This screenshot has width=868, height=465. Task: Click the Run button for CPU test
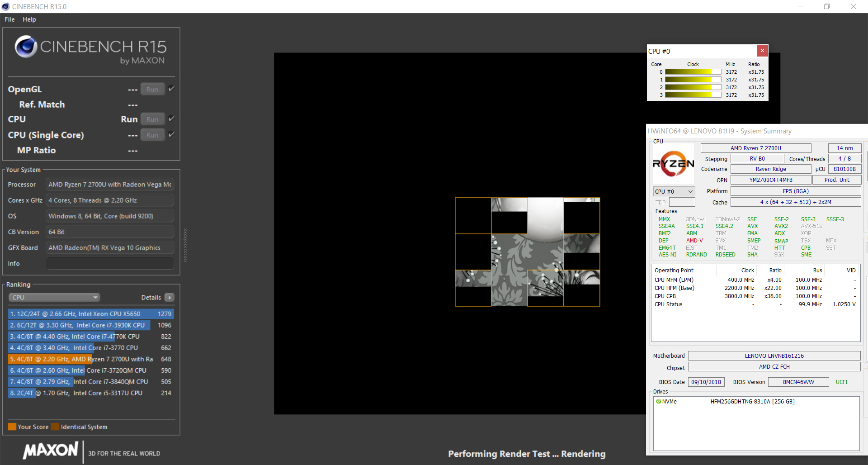point(152,119)
